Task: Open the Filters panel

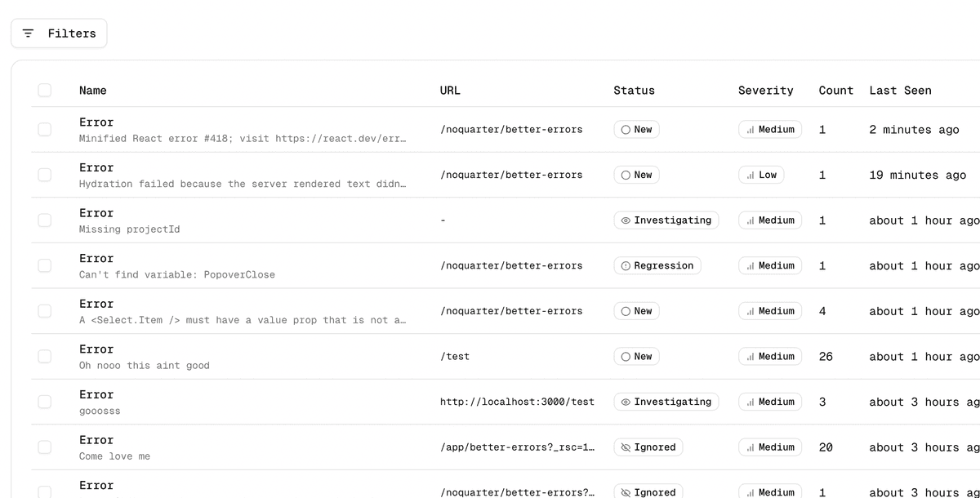Action: point(59,33)
